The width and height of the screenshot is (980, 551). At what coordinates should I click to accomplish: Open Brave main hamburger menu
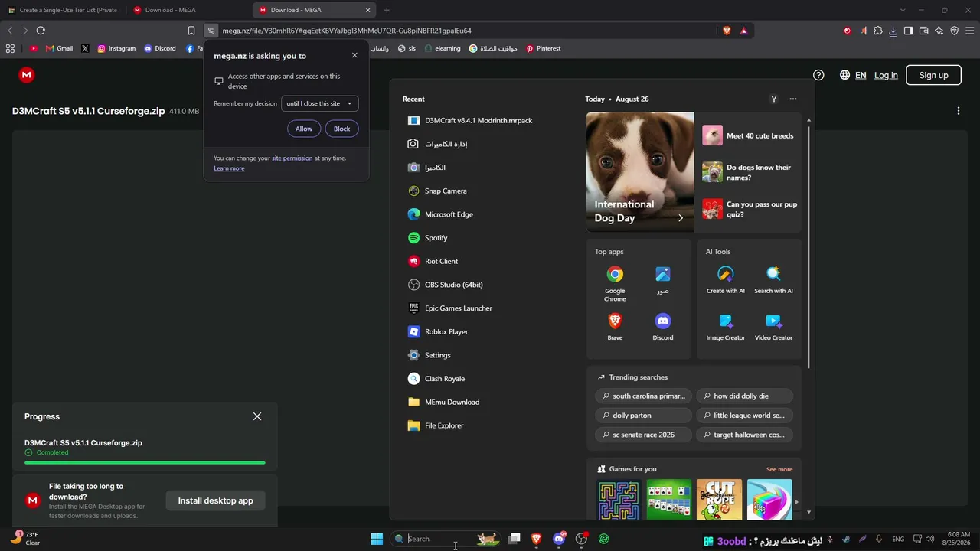[969, 31]
